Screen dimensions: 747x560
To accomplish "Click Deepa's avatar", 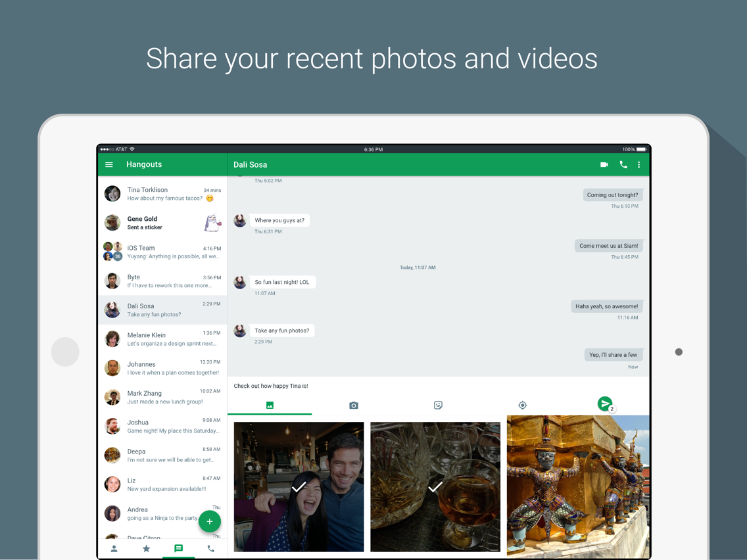I will (112, 455).
